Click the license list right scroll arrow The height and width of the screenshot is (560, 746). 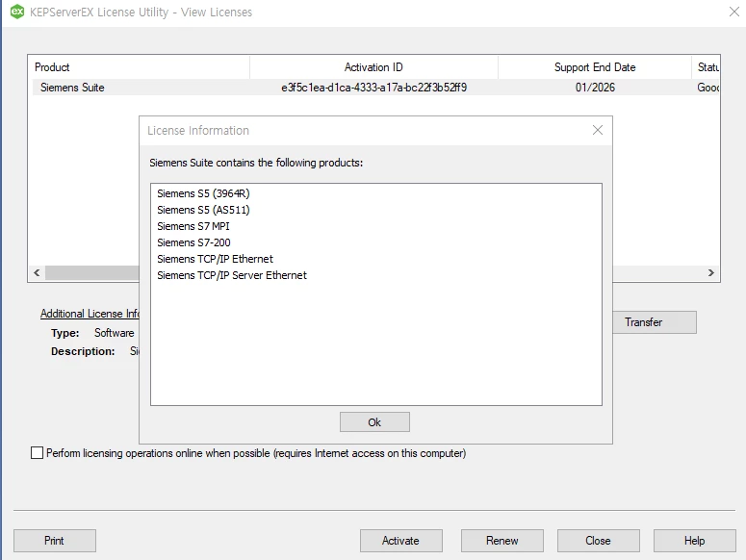710,273
